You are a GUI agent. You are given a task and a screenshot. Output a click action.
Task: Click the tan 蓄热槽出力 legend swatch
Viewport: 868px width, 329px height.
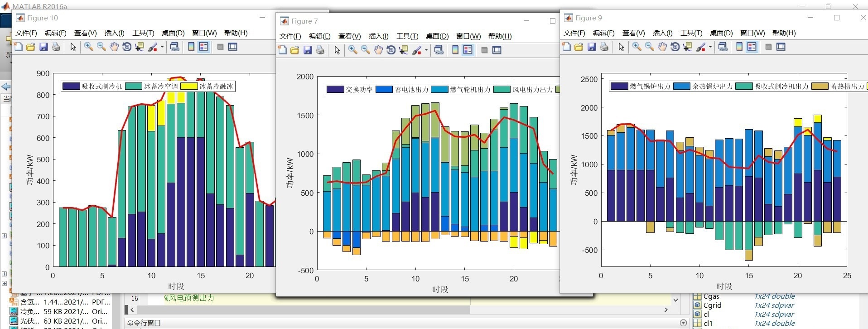(x=820, y=87)
